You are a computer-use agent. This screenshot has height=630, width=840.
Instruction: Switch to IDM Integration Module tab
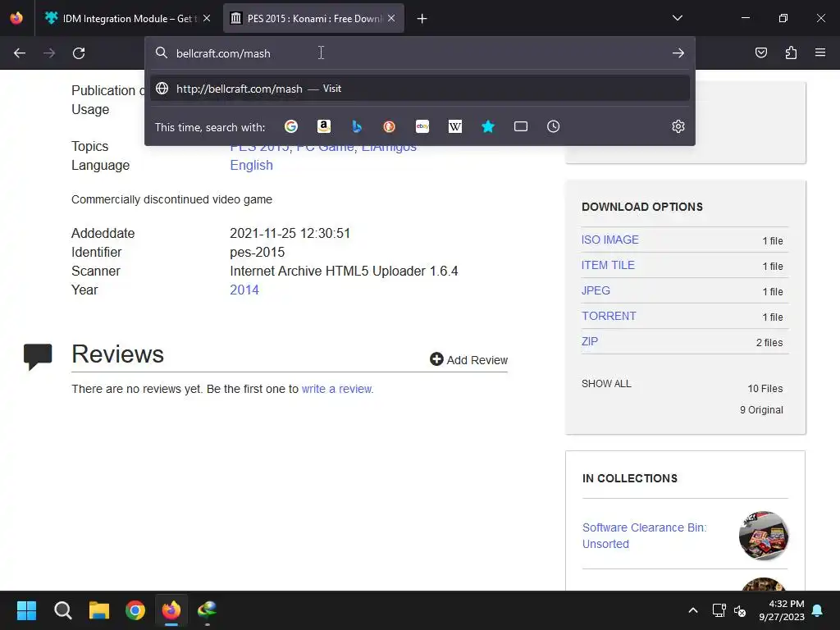pos(127,18)
